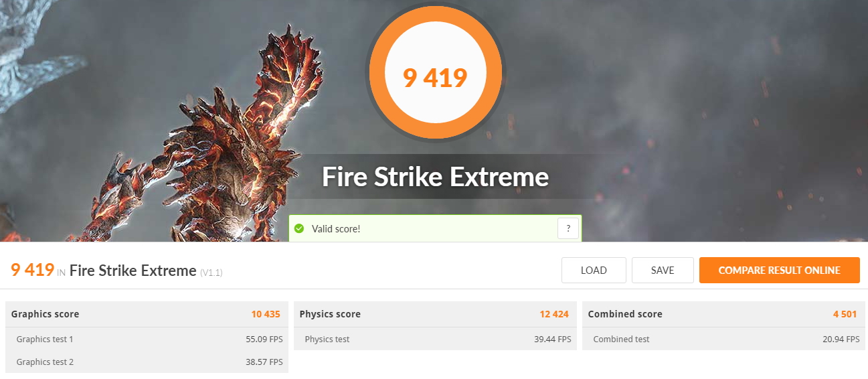Open COMPARE RESULT ONLINE
Screen dimensions: 868x379
tap(780, 271)
